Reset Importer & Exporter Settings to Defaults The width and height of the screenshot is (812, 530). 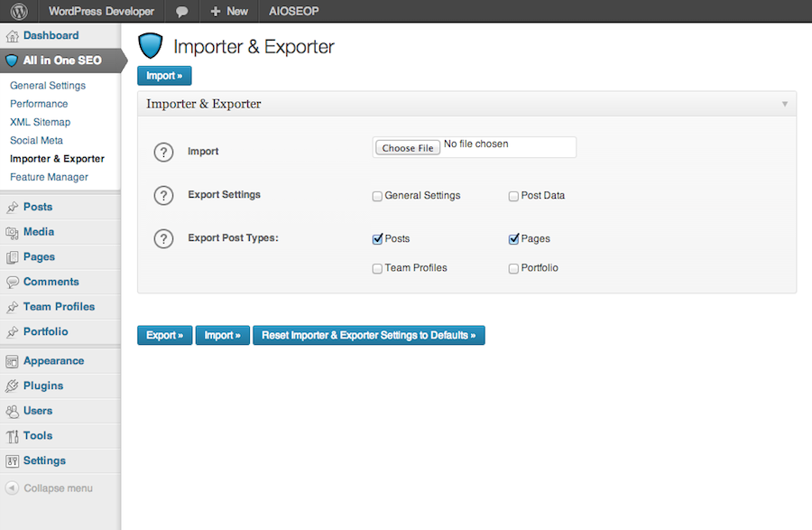coord(368,335)
